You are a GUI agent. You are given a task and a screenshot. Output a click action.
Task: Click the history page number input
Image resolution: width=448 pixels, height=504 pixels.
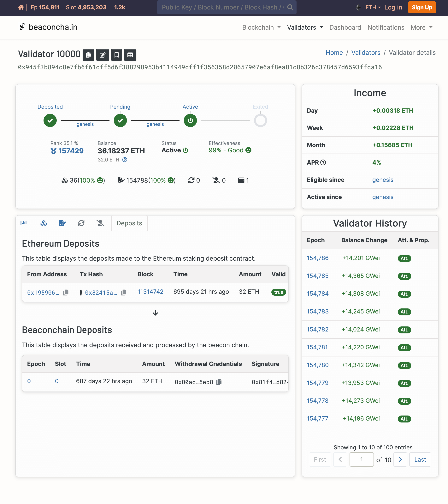[x=361, y=459]
